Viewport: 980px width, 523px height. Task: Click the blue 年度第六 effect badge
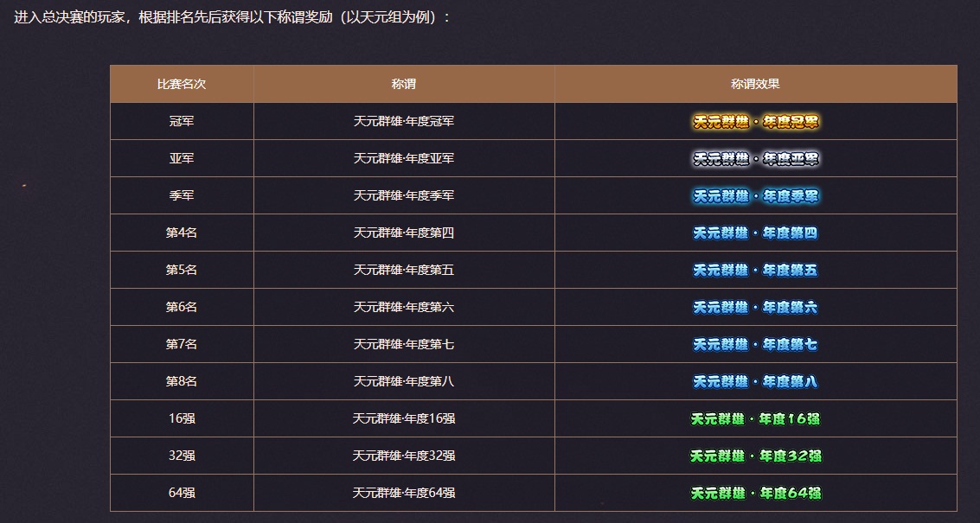(755, 308)
